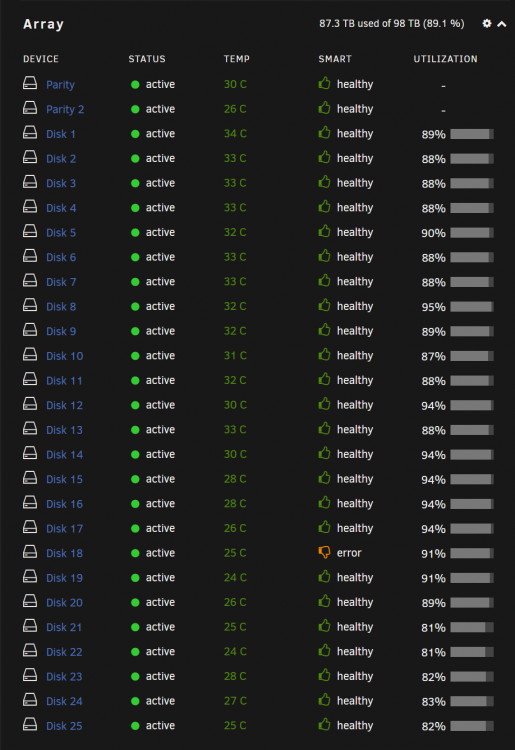Click the error SMART text for Disk 18
This screenshot has height=750, width=515.
349,553
